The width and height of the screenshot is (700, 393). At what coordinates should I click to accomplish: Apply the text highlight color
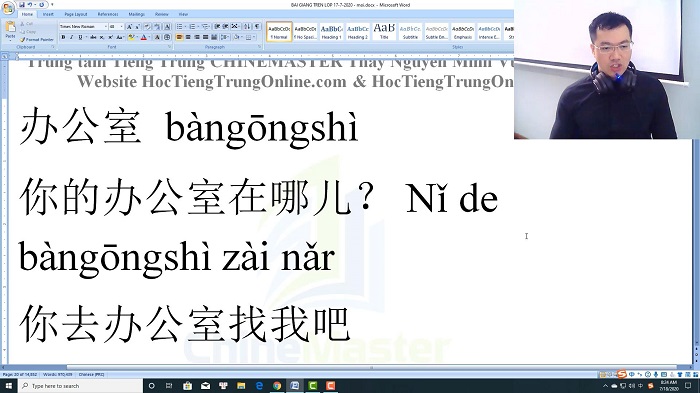tap(131, 38)
